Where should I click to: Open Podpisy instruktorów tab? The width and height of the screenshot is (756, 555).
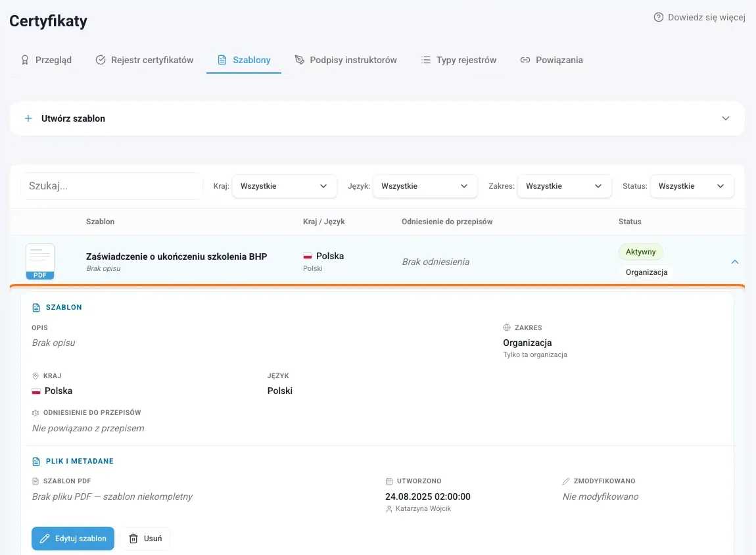pyautogui.click(x=346, y=60)
